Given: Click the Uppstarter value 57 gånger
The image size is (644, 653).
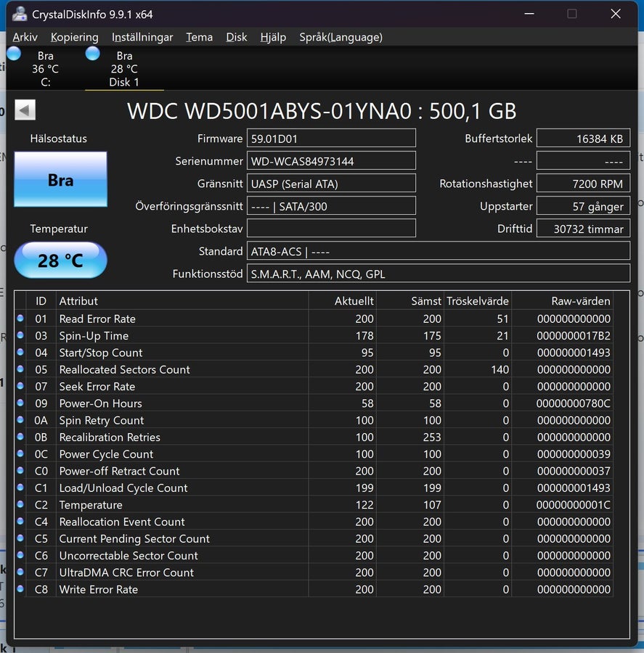Looking at the screenshot, I should (583, 206).
